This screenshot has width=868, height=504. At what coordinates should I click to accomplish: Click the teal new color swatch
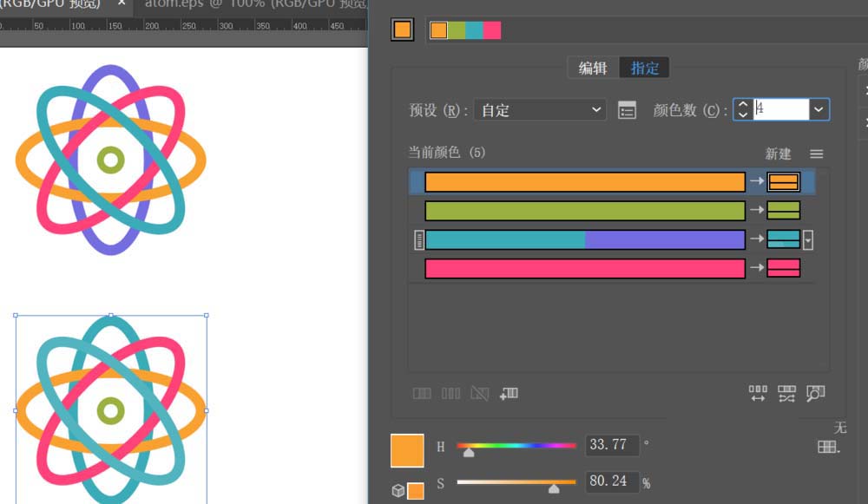783,239
